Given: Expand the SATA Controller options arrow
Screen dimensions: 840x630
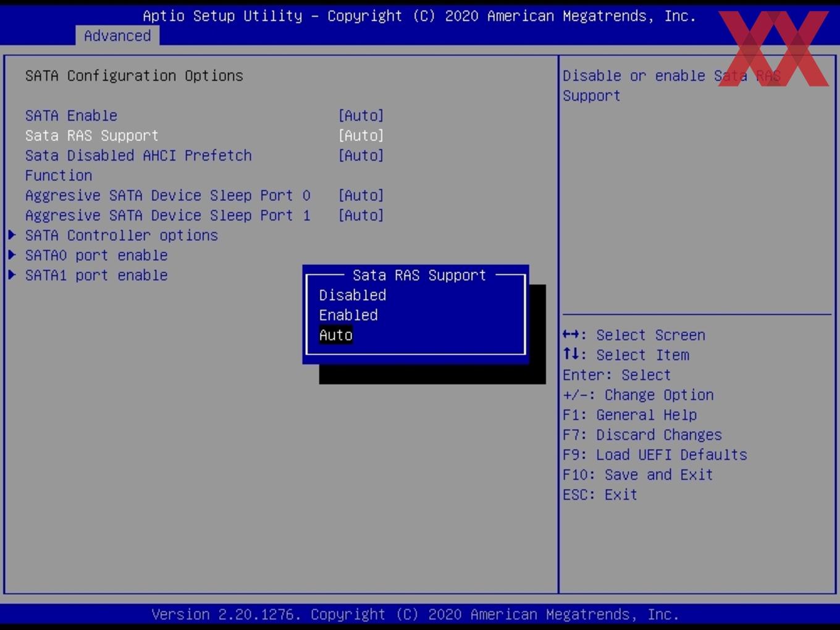Looking at the screenshot, I should pos(12,235).
